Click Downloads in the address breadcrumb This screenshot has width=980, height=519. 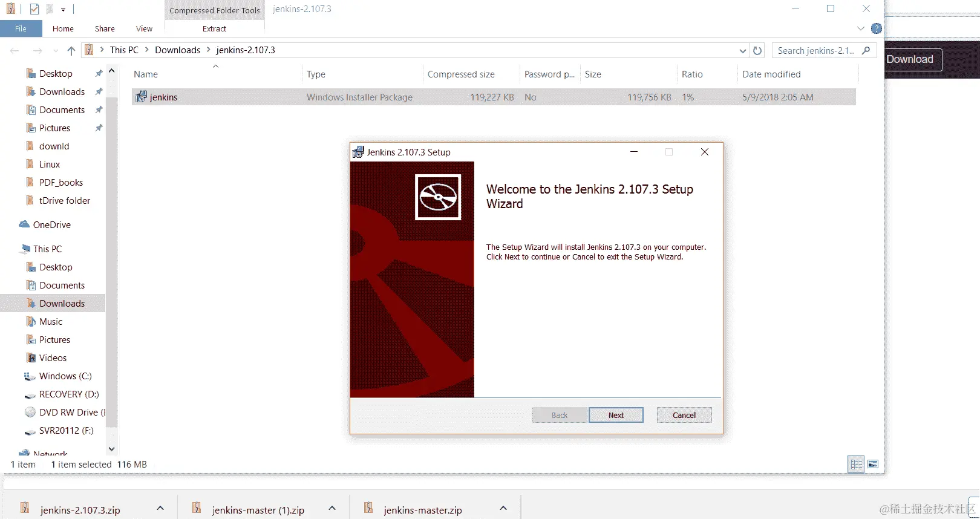177,50
